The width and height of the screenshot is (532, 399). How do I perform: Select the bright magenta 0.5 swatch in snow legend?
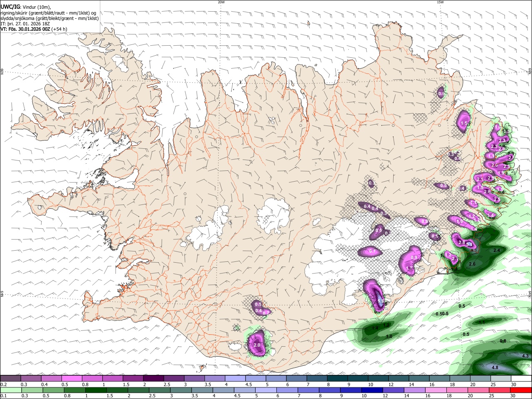point(71,378)
